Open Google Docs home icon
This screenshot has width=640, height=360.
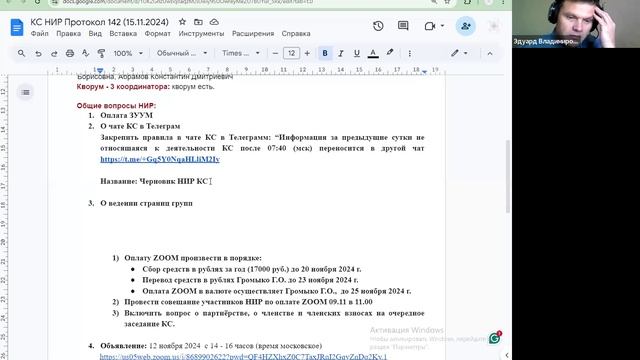[17, 27]
